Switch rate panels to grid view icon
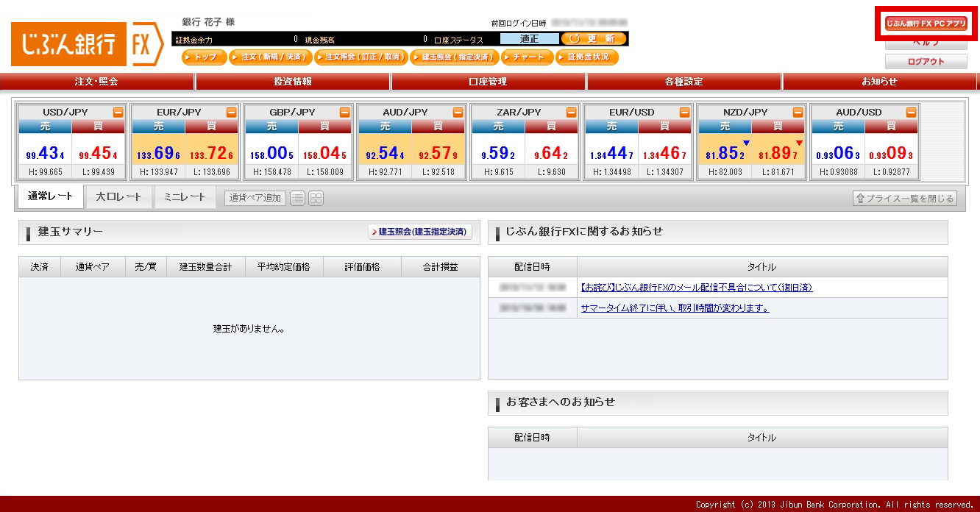Image resolution: width=980 pixels, height=512 pixels. click(316, 198)
